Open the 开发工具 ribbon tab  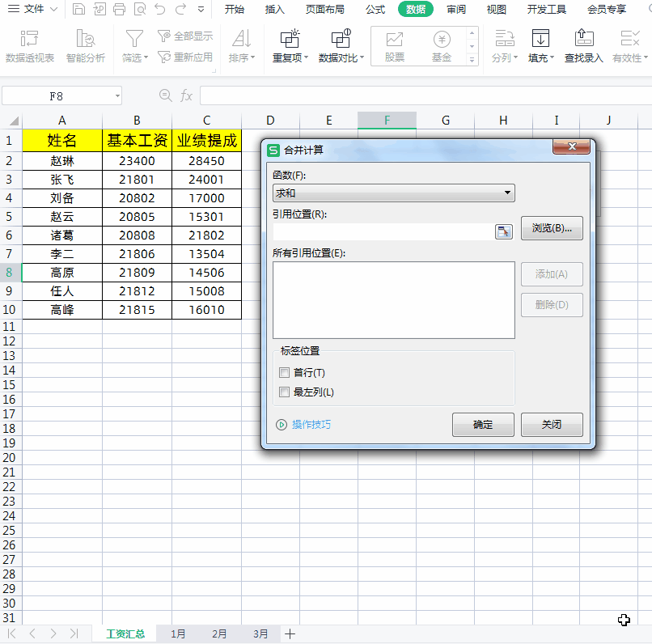tap(546, 9)
